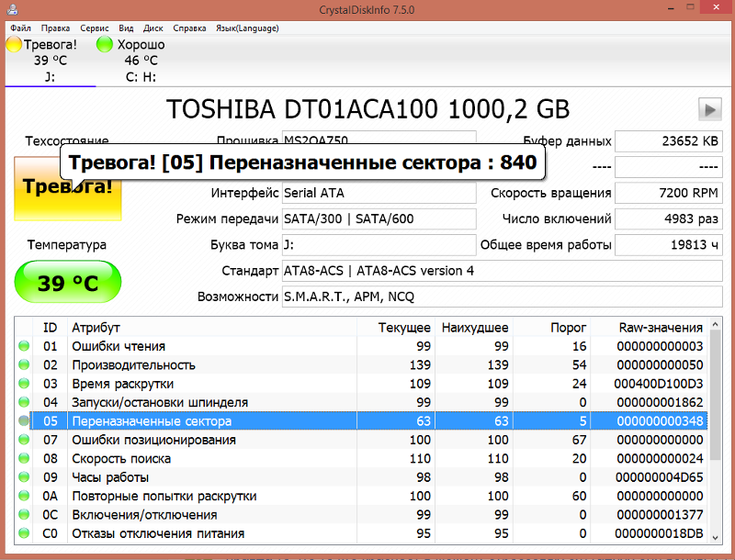Screen dimensions: 735x560
Task: Click the Возможности field S.M.A.R.T., APM, NCQ
Action: [x=502, y=297]
